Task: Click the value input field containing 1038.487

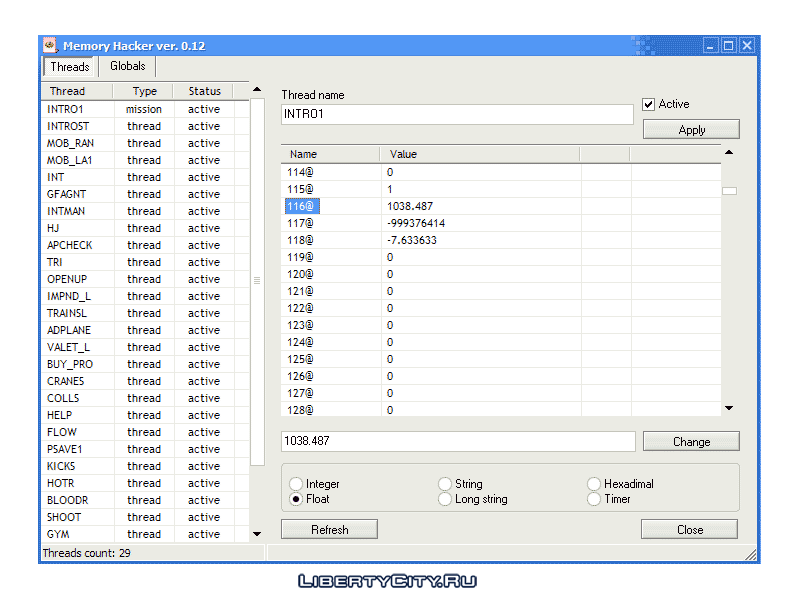Action: pos(458,442)
